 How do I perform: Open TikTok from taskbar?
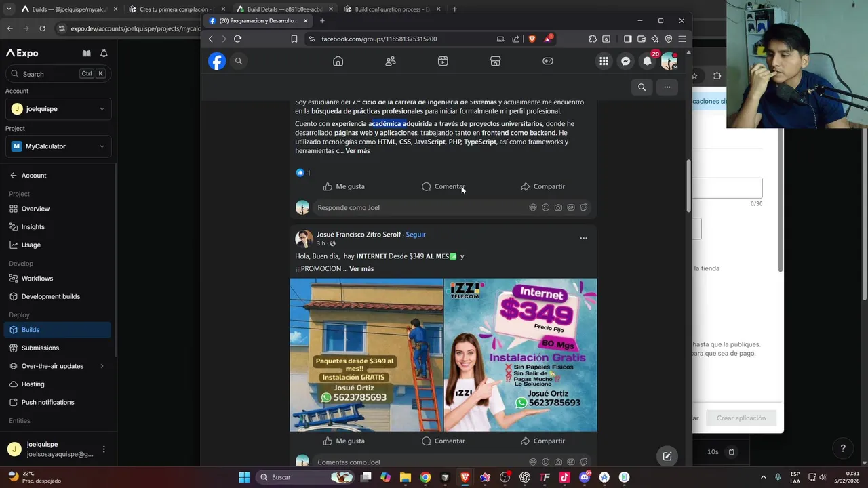[x=564, y=477]
